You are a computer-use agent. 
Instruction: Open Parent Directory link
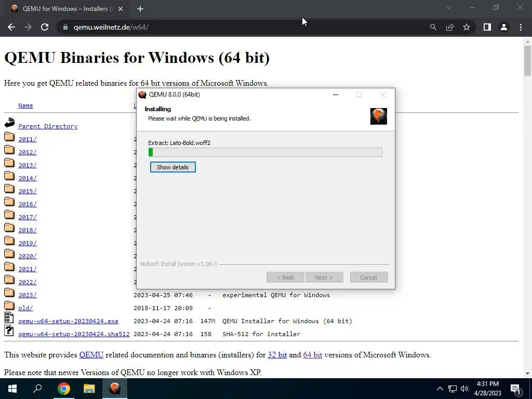(48, 126)
